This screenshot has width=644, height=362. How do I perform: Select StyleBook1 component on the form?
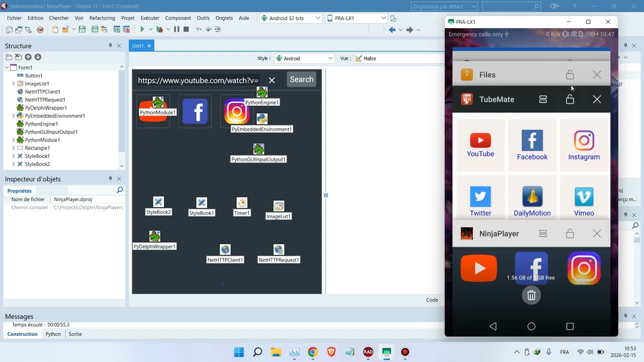202,203
